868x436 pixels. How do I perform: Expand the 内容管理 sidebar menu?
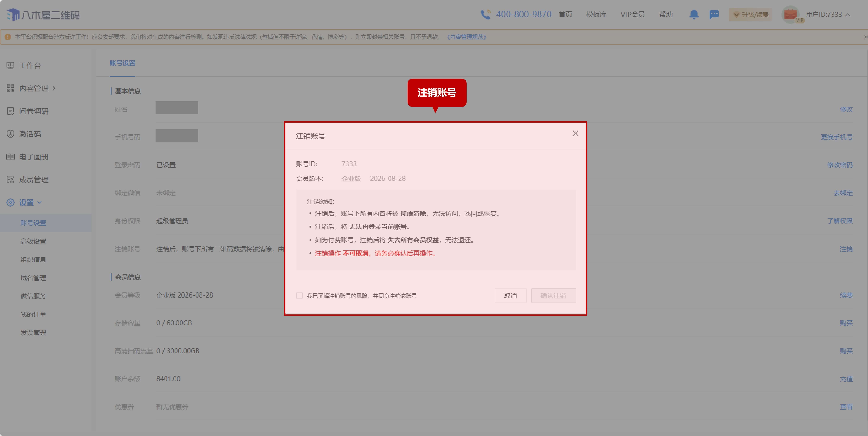click(34, 88)
